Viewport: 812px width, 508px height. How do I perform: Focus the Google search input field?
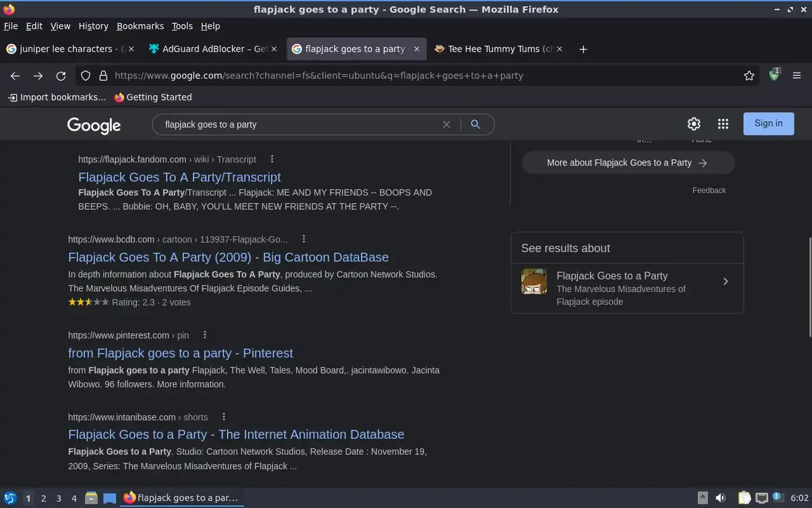coord(298,124)
